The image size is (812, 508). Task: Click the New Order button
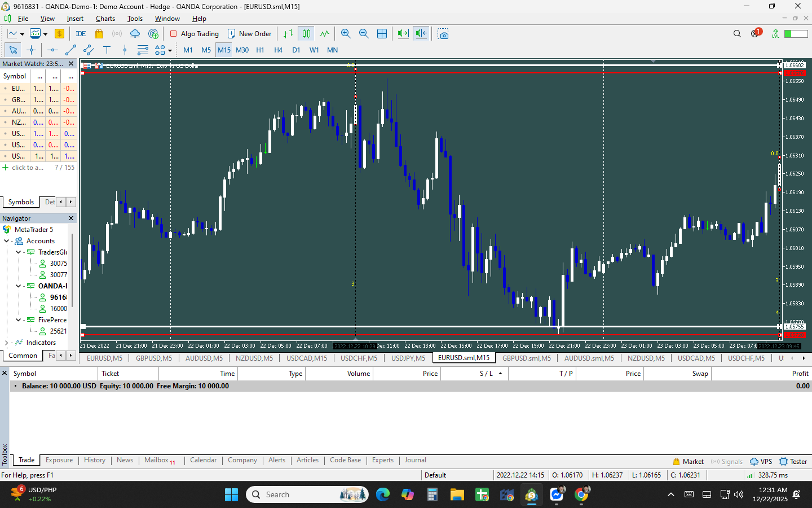pos(249,34)
